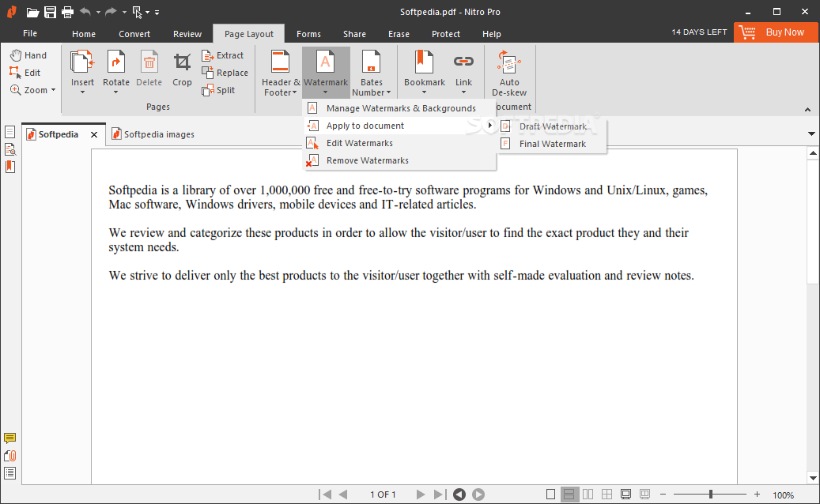Switch to the Softpedia images tab
Viewport: 820px width, 504px height.
point(158,134)
